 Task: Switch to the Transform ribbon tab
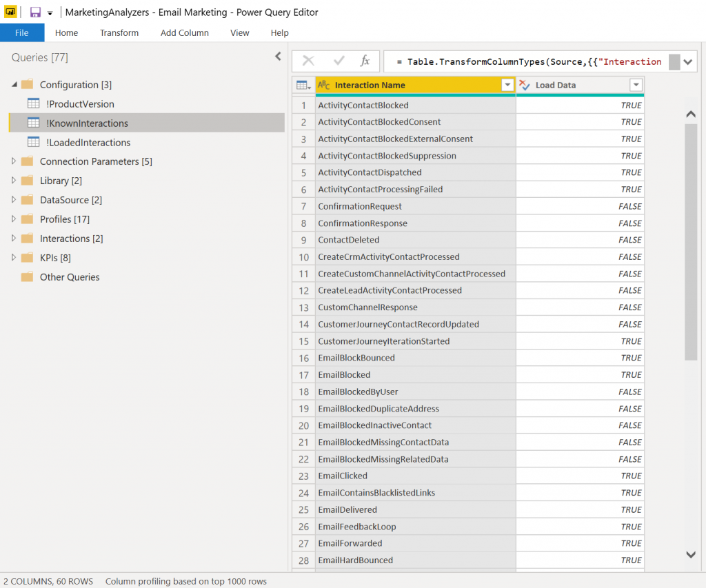(x=119, y=32)
